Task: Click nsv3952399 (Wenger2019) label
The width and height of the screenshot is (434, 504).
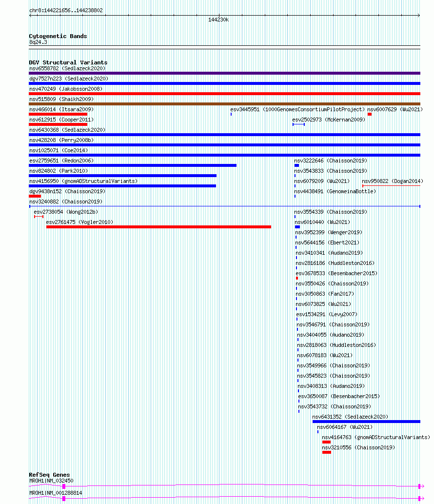Action: coord(329,233)
